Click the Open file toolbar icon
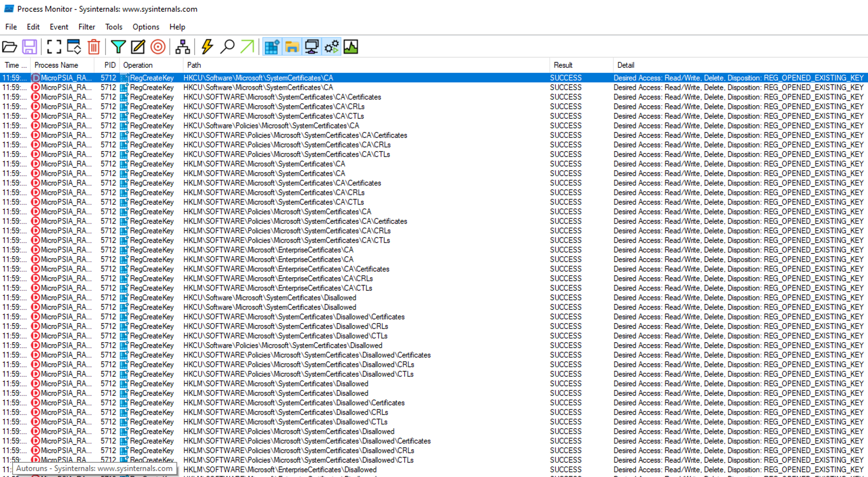The width and height of the screenshot is (868, 477). pyautogui.click(x=10, y=47)
